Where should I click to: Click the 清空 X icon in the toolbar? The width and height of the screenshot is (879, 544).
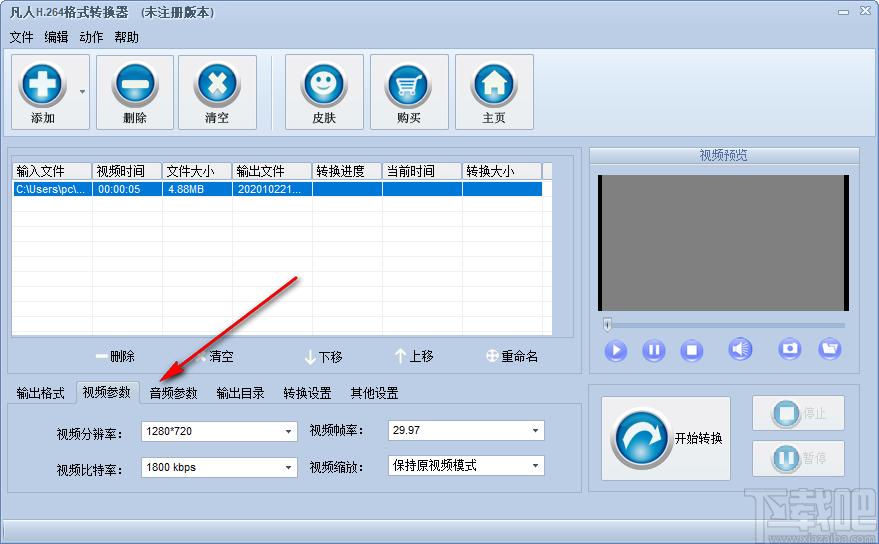pos(217,85)
